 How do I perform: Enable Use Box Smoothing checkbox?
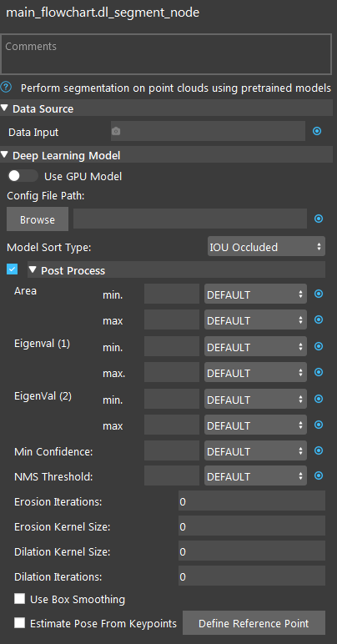click(x=20, y=598)
